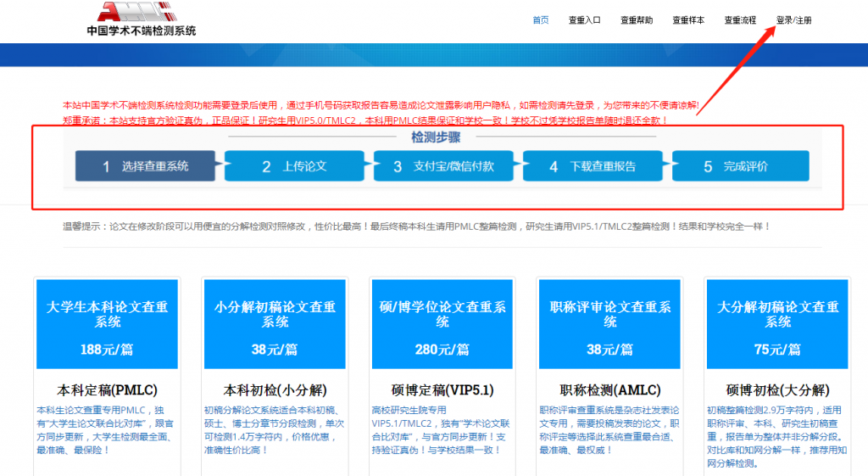
Task: Click the red login-required notice text
Action: click(381, 105)
